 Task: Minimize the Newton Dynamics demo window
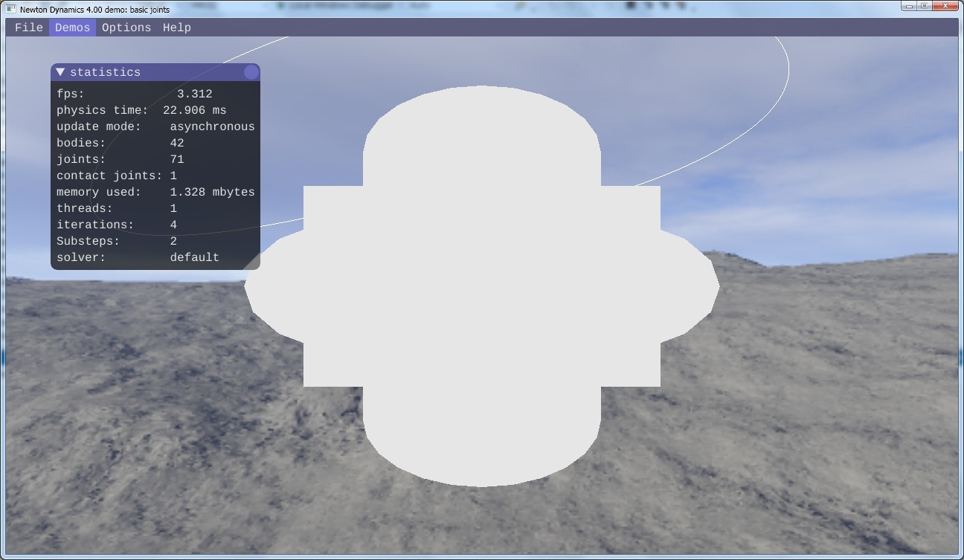pyautogui.click(x=909, y=6)
